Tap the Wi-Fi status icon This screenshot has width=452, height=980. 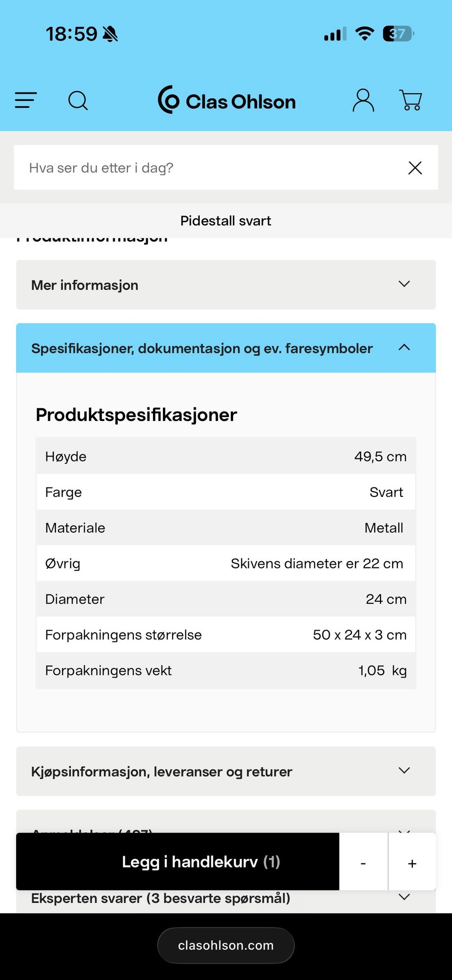tap(364, 34)
